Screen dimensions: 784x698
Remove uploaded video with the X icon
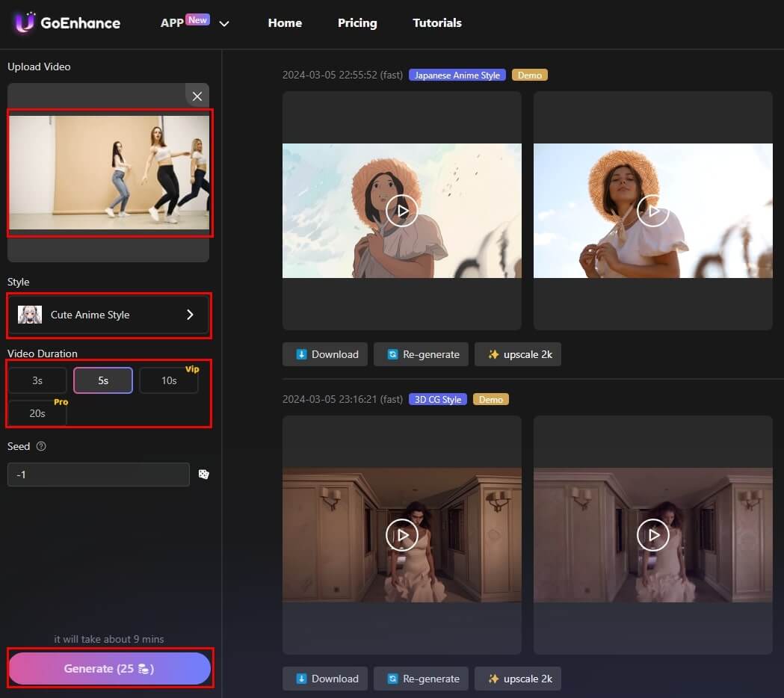197,96
